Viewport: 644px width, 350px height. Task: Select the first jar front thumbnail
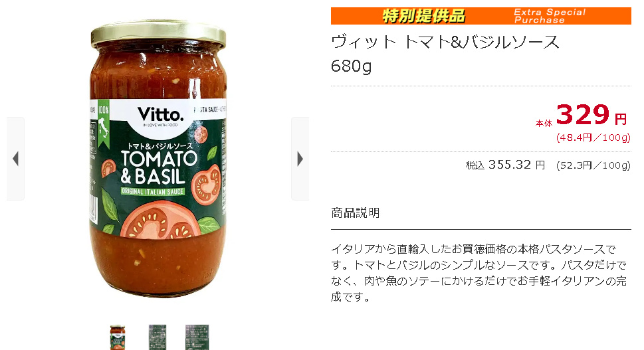[x=118, y=337]
